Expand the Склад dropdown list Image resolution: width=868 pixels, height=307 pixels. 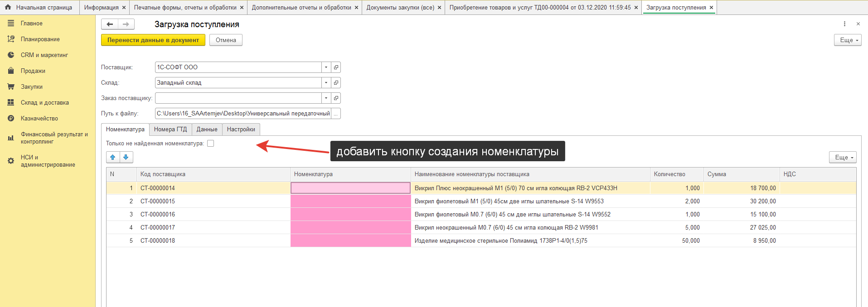tap(326, 83)
